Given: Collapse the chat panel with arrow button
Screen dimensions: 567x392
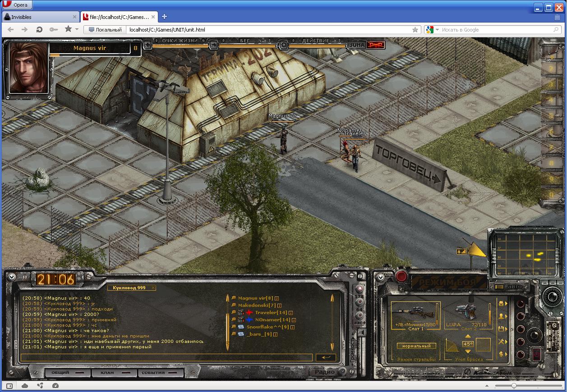Looking at the screenshot, I should pos(12,277).
